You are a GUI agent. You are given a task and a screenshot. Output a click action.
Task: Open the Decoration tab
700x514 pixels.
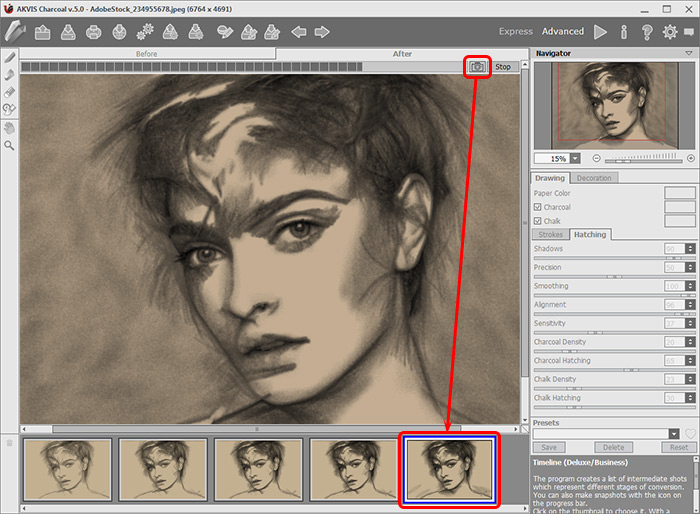594,178
